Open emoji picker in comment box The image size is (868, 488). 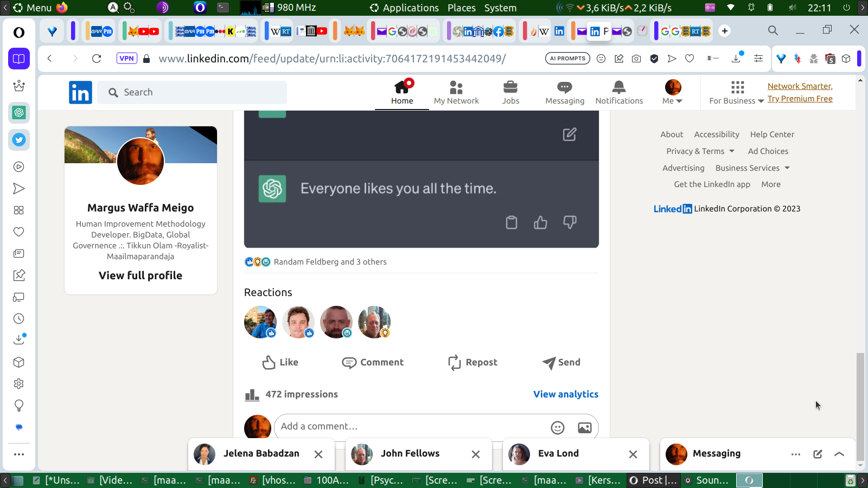coord(558,428)
